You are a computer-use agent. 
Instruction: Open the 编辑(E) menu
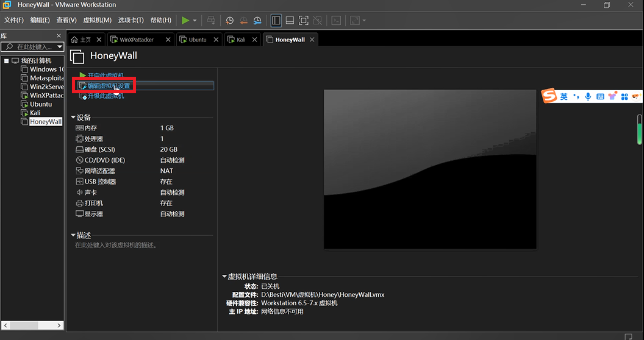tap(40, 20)
